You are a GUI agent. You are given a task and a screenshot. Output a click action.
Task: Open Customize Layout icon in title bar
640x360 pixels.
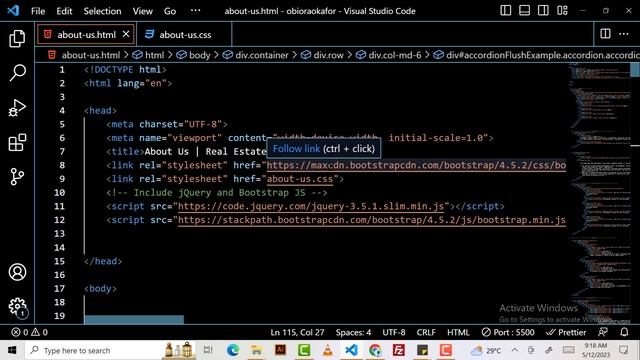562,11
